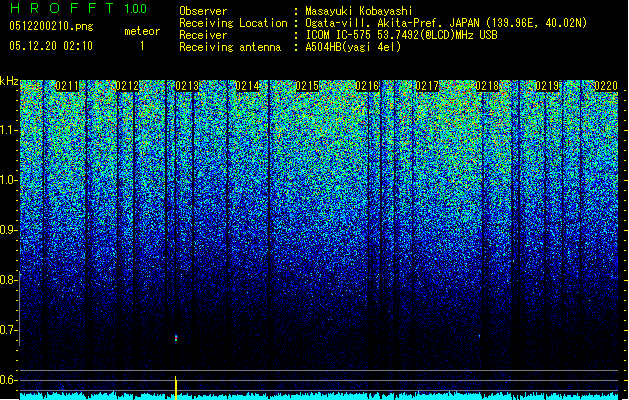The height and width of the screenshot is (400, 629).
Task: Click the 0217 time marker
Action: 427,86
